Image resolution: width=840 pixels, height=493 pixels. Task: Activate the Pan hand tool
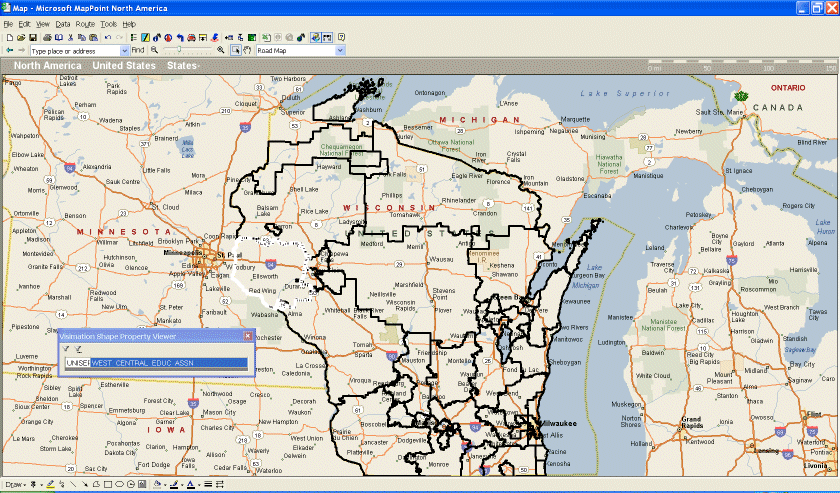click(248, 50)
